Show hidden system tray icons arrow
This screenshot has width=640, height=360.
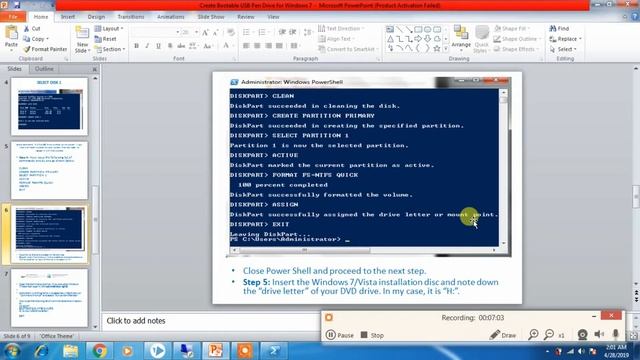pyautogui.click(x=547, y=351)
